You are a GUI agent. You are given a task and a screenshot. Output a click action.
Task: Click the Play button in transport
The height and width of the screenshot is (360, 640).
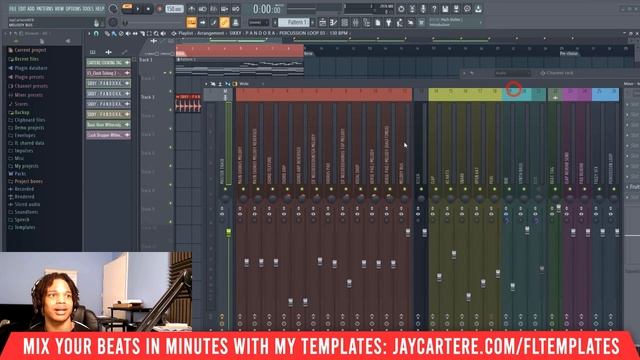(x=138, y=9)
